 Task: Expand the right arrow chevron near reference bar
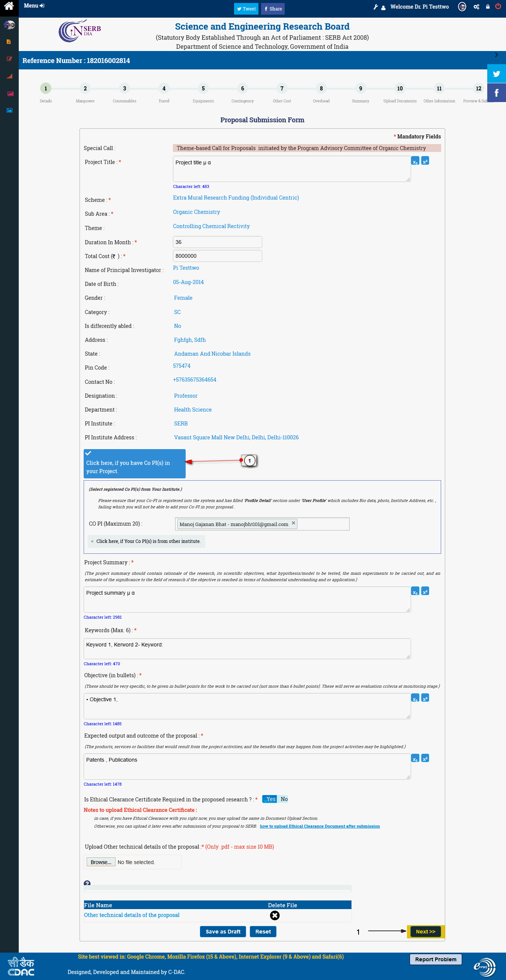(x=497, y=55)
